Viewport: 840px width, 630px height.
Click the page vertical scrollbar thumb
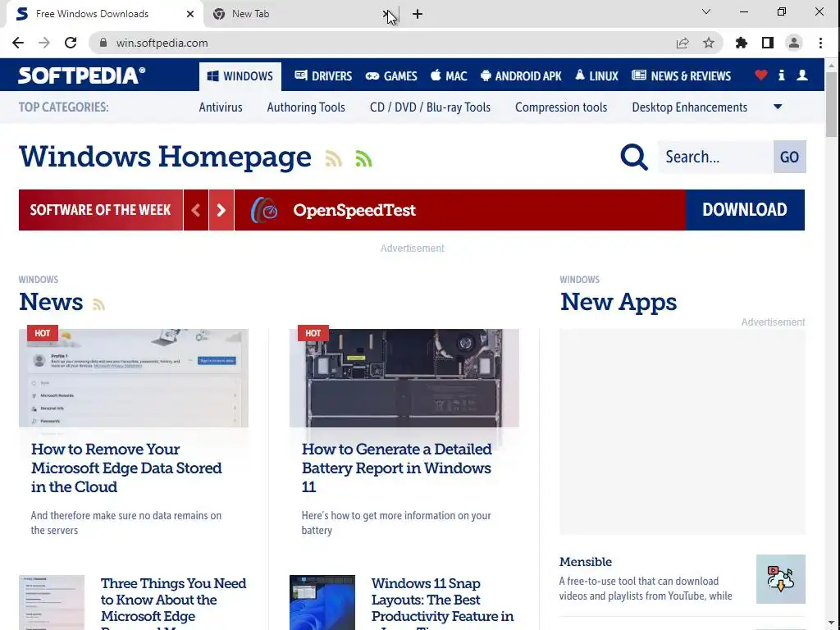(x=831, y=104)
